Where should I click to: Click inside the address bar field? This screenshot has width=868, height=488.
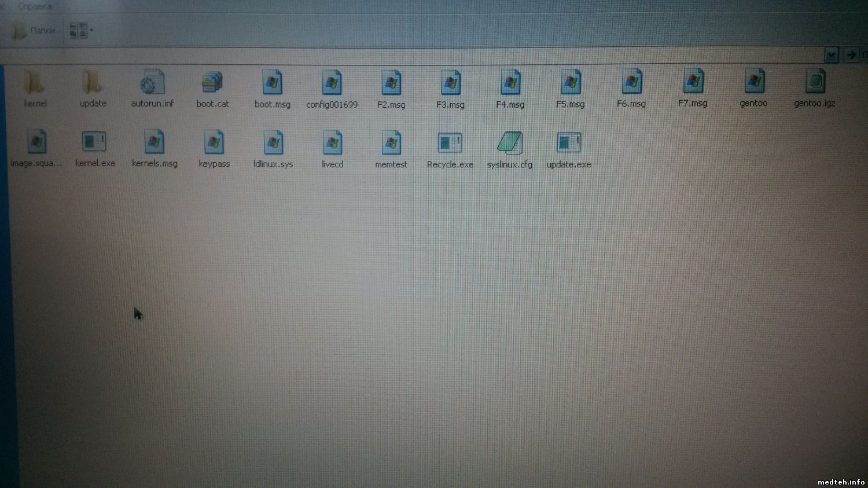coord(405,56)
